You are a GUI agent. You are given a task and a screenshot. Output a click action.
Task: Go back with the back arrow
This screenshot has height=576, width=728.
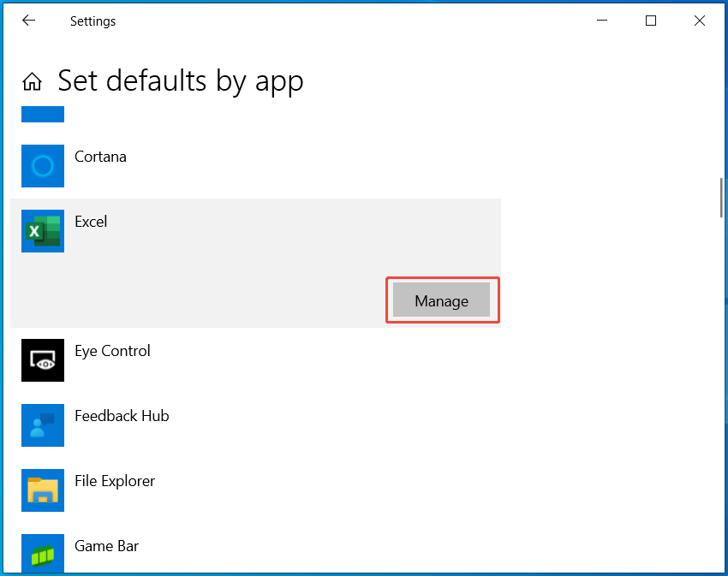point(29,21)
